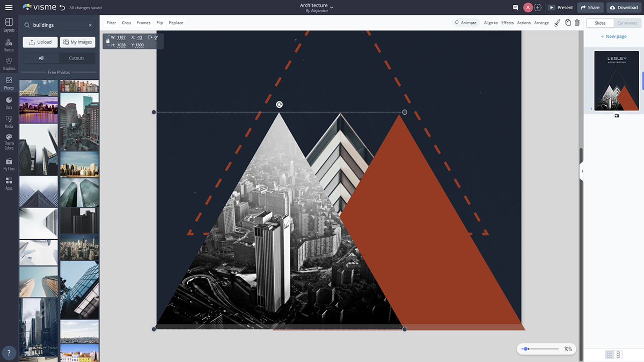The image size is (644, 362).
Task: Open the hamburger main menu
Action: tap(9, 8)
